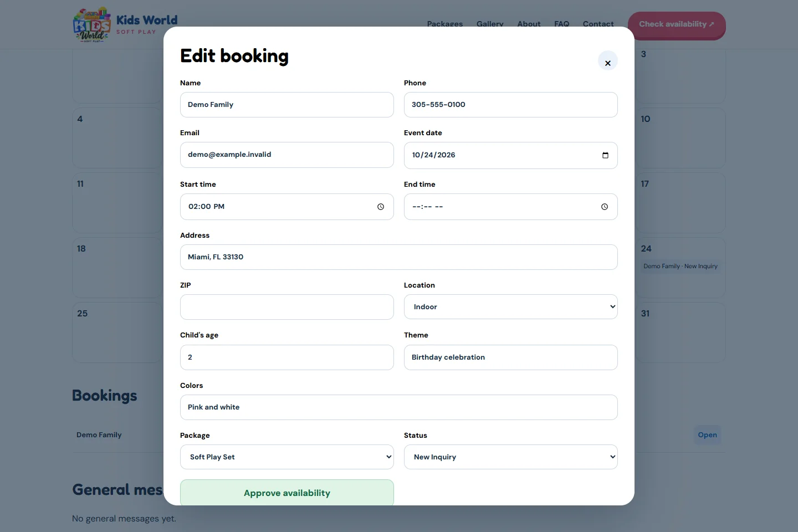Focus the Event date input

[511, 155]
